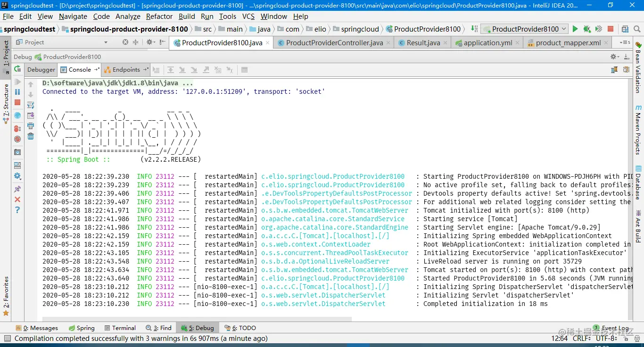
Task: Show the hidden editor tabs list
Action: coord(626,42)
